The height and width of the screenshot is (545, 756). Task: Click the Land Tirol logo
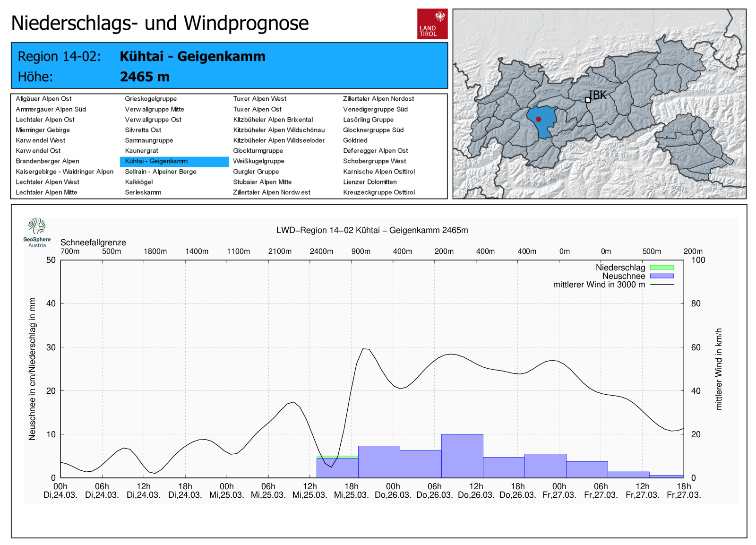coord(432,24)
